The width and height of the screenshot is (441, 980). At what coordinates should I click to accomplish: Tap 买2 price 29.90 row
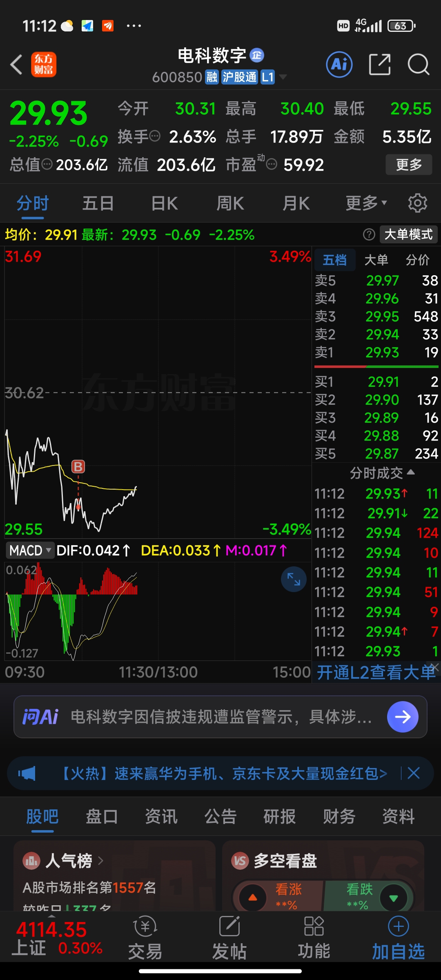(x=376, y=400)
